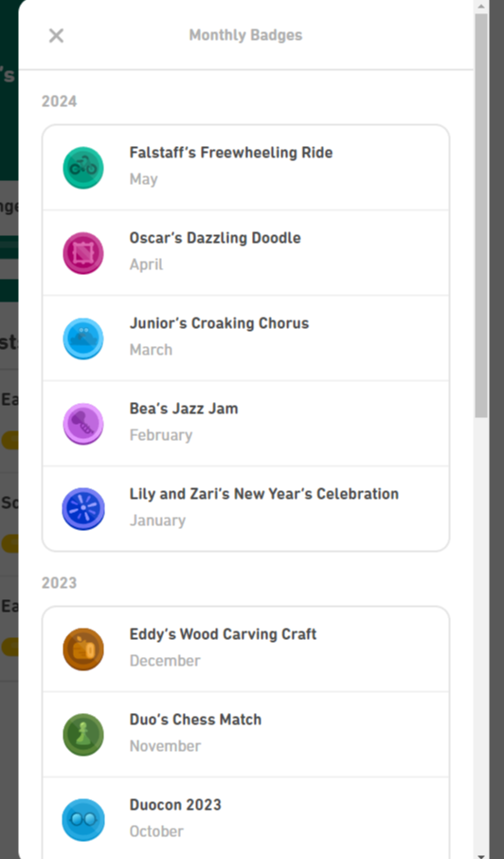Click the pink picture-frame badge icon

(x=83, y=253)
